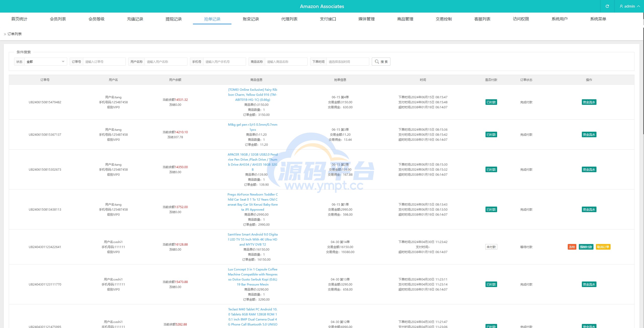
Task: Focus the 用户名称 input field
Action: 166,62
